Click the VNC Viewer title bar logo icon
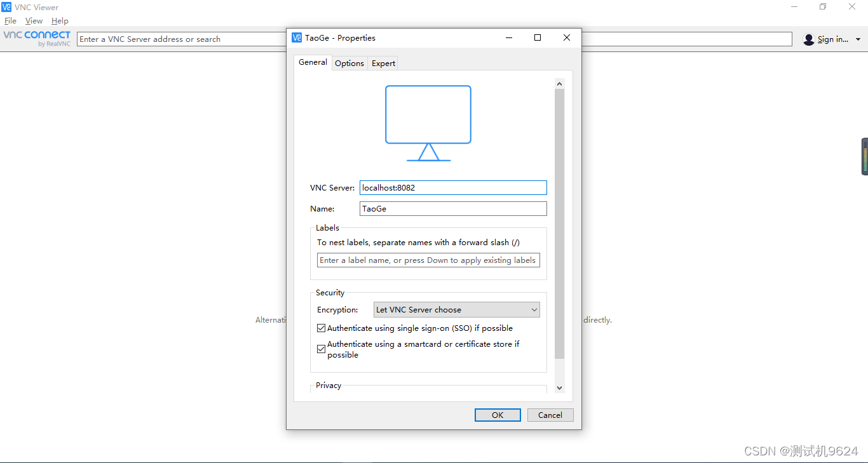868x463 pixels. pyautogui.click(x=6, y=7)
